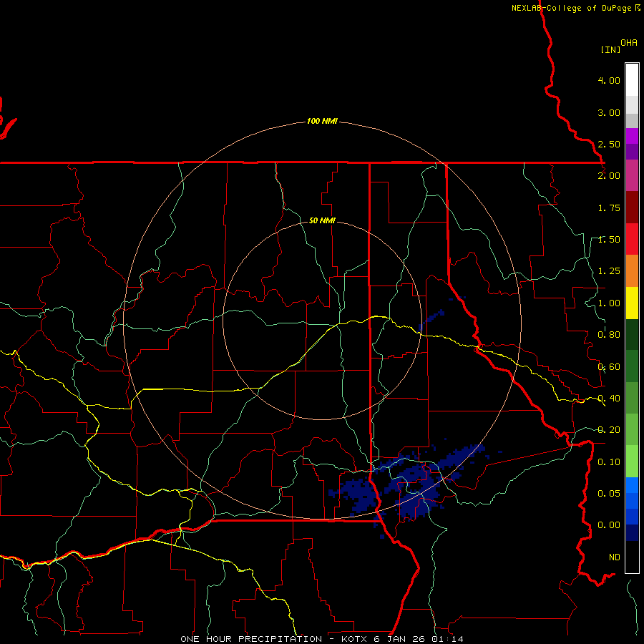Viewport: 644px width, 644px height.
Task: Click the 3.00 legend value
Action: tap(609, 112)
